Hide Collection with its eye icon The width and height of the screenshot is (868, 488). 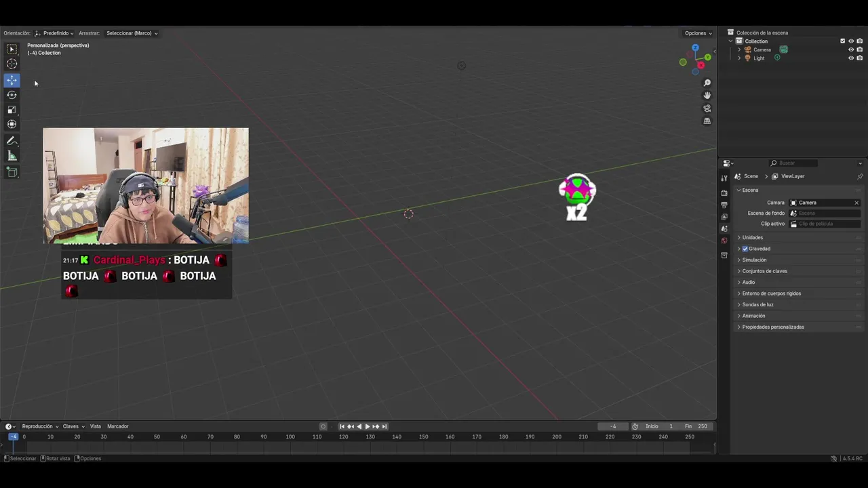pyautogui.click(x=851, y=41)
